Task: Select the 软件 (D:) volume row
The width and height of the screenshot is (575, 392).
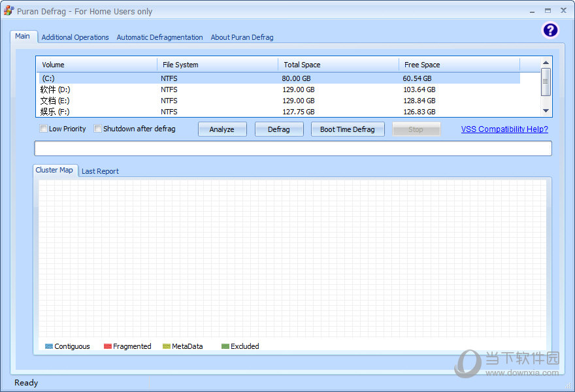Action: coord(280,90)
